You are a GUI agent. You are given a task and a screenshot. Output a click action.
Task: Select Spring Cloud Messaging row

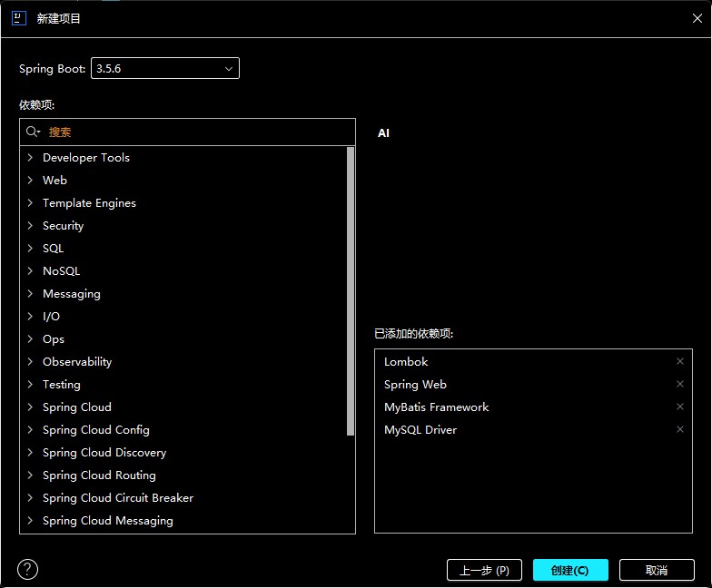pyautogui.click(x=183, y=521)
